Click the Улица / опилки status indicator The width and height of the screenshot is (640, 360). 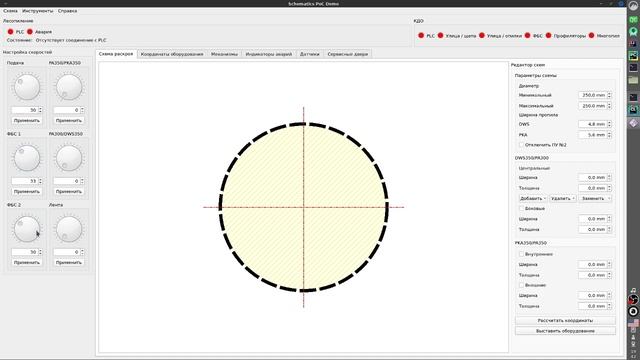pos(482,36)
